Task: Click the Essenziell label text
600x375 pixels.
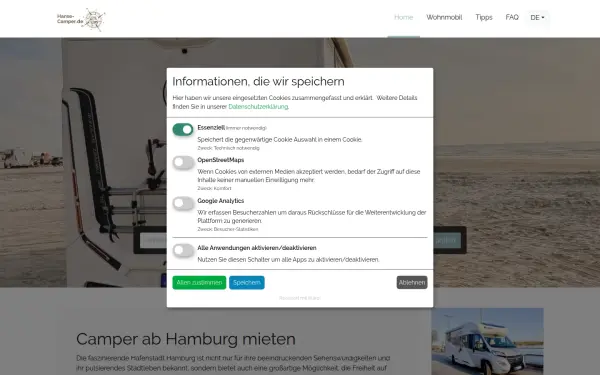Action: 211,128
